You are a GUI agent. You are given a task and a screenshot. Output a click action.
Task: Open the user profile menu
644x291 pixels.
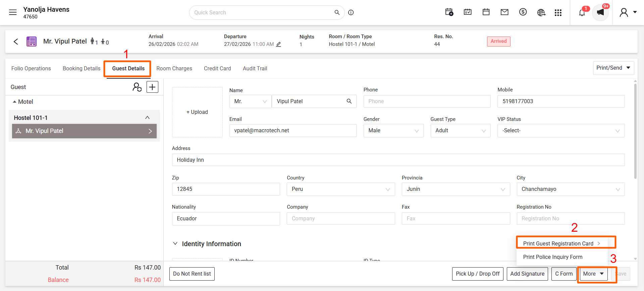(628, 12)
